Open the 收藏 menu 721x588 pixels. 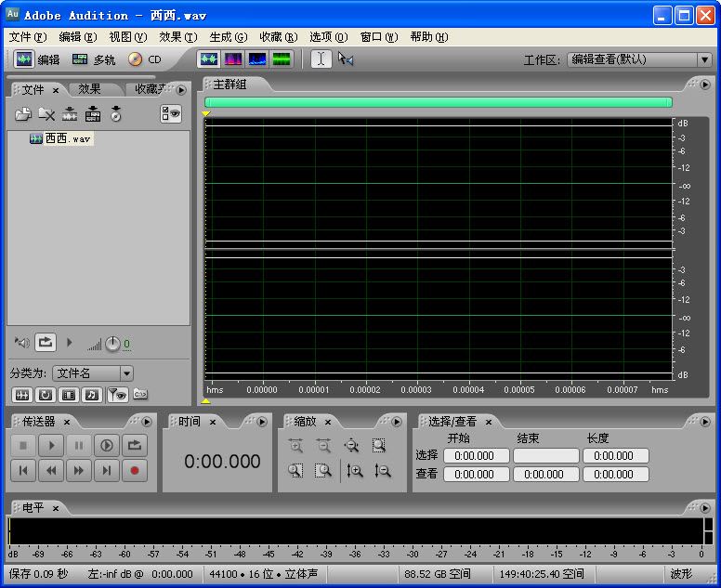tap(278, 37)
